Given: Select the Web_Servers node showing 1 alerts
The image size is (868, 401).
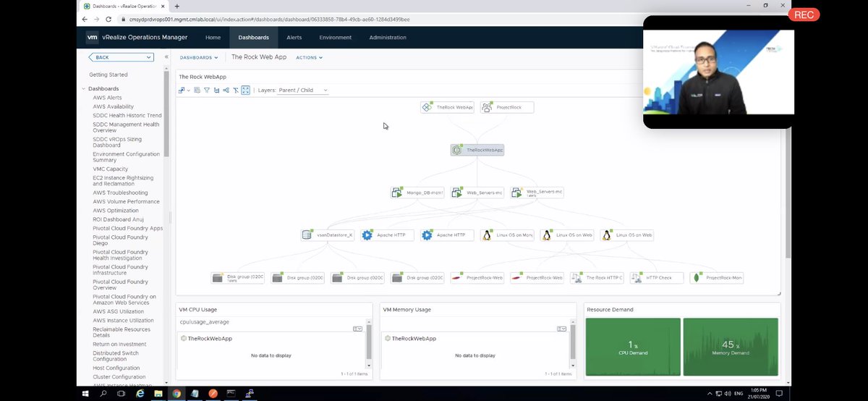Looking at the screenshot, I should click(537, 193).
